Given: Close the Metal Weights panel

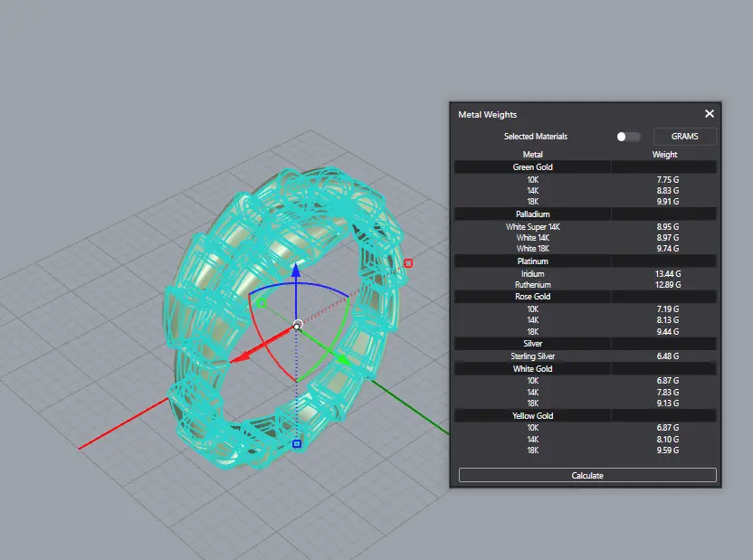Looking at the screenshot, I should (x=710, y=114).
